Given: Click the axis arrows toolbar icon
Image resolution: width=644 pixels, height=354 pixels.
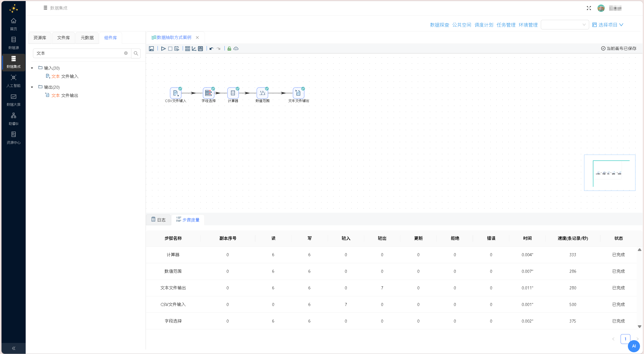Looking at the screenshot, I should tap(194, 49).
